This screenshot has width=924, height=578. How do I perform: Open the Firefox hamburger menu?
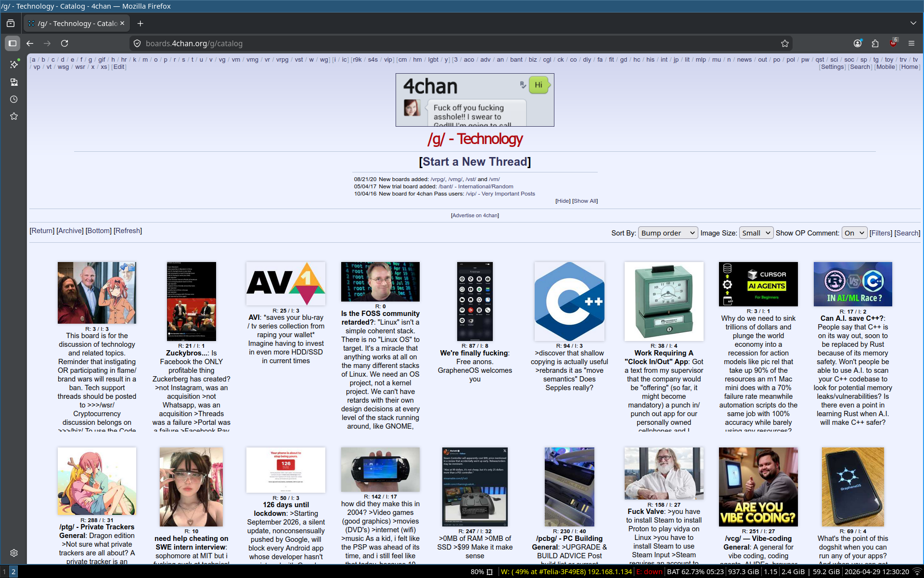point(911,43)
